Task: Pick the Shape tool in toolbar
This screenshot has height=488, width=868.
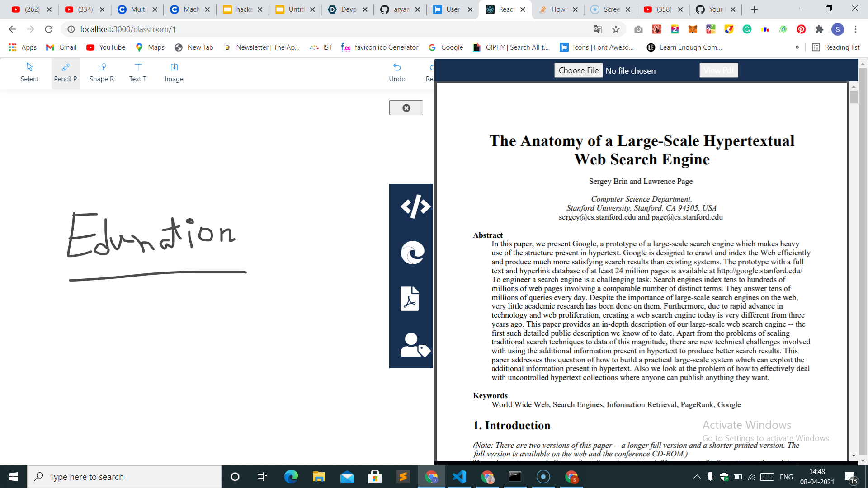Action: (x=102, y=73)
